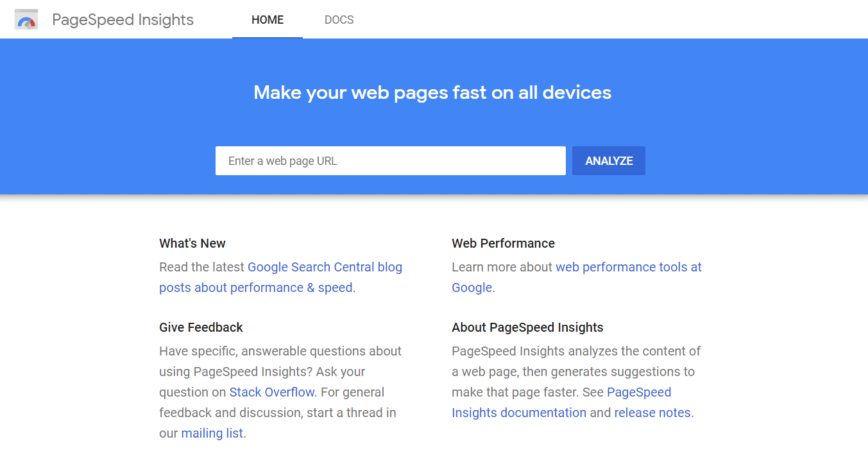Open the Google Search Central blog posts link
The height and width of the screenshot is (462, 868).
[324, 267]
